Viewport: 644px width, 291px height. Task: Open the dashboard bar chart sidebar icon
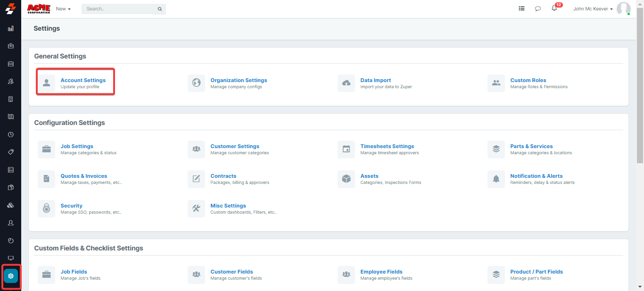(x=11, y=28)
